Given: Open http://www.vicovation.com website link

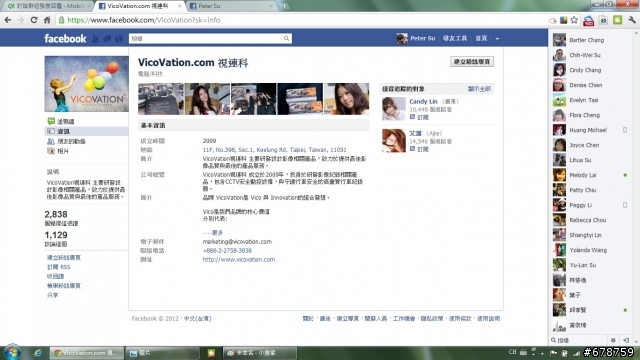Looking at the screenshot, I should pos(239,260).
